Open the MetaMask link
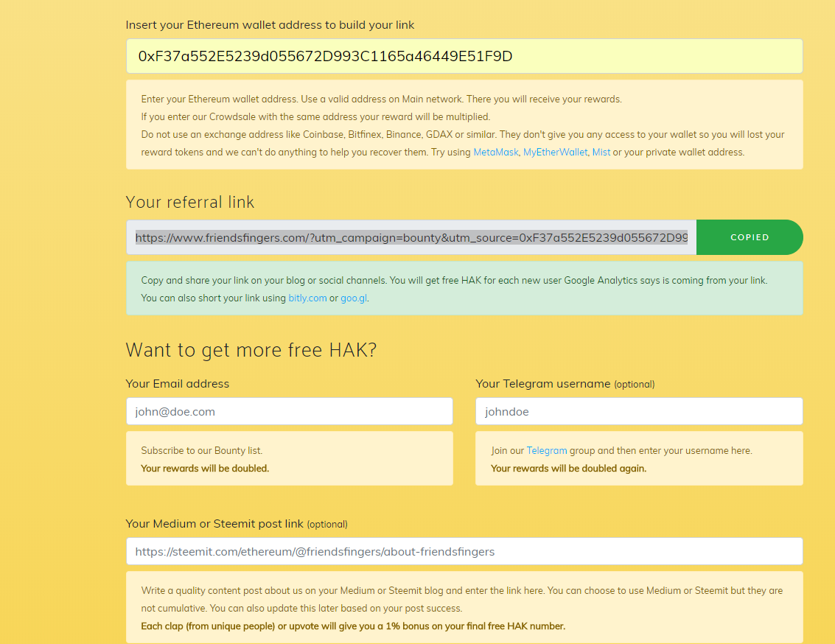Screen dimensions: 835x644 coord(496,153)
